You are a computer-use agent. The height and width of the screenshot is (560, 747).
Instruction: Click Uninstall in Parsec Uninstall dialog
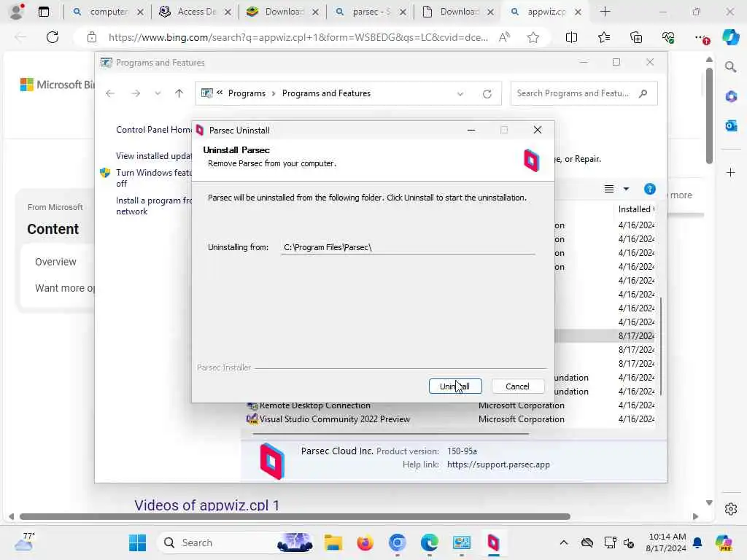point(455,386)
